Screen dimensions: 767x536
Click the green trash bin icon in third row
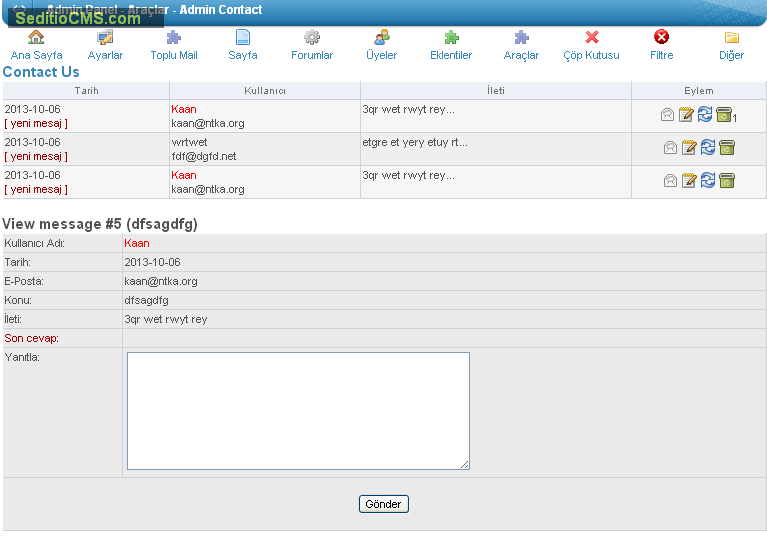[x=727, y=181]
